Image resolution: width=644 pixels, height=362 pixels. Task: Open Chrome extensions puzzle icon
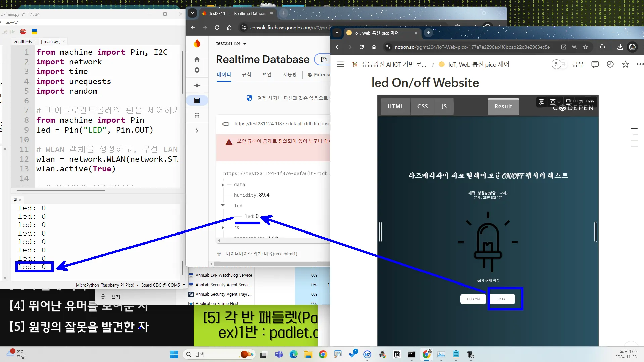pyautogui.click(x=602, y=47)
